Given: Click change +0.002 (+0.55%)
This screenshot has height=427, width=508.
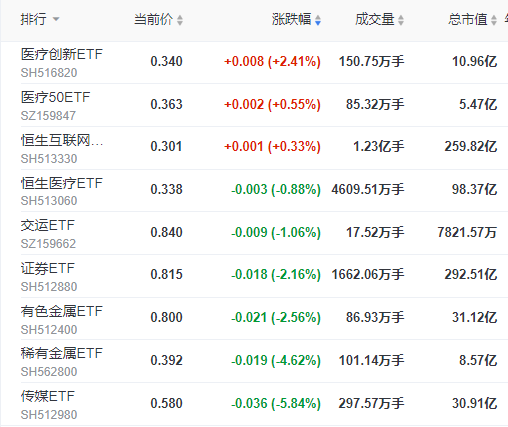Looking at the screenshot, I should 272,104.
